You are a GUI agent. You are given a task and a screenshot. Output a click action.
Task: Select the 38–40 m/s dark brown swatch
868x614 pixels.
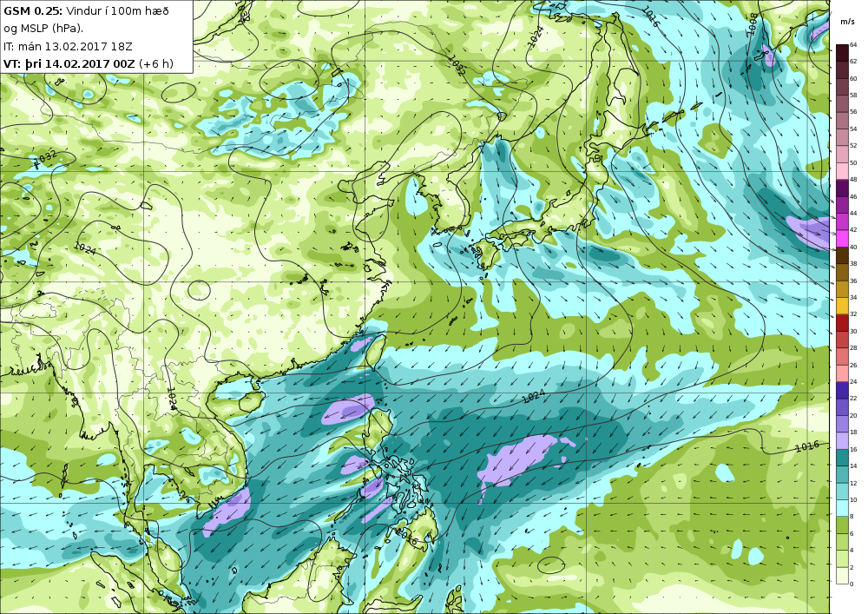pos(841,255)
